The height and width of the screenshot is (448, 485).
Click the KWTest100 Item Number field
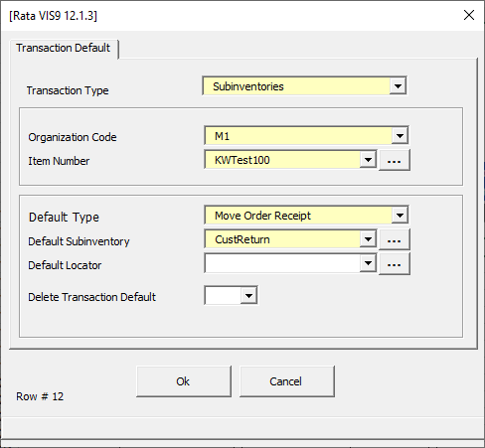[x=282, y=160]
